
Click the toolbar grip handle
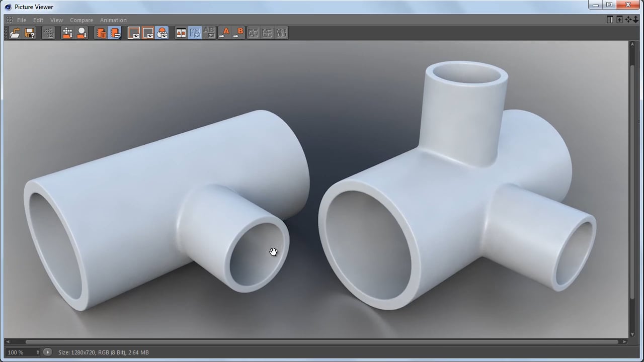point(6,33)
